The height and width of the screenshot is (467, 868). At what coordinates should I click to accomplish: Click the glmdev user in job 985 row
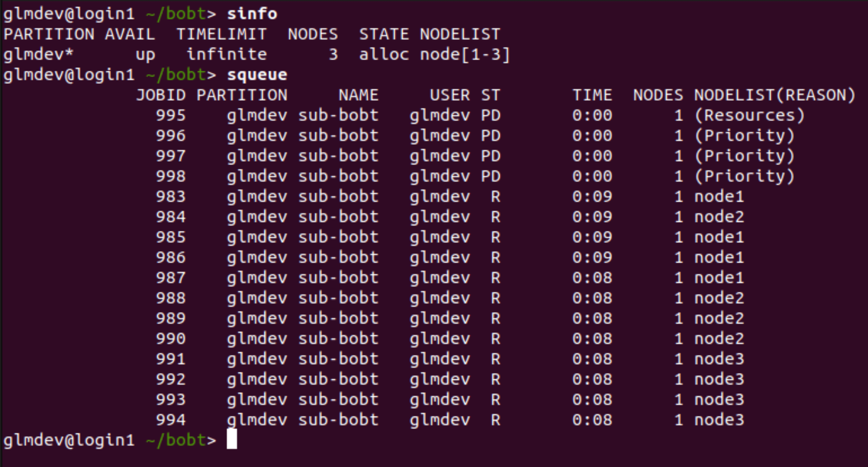coord(440,237)
